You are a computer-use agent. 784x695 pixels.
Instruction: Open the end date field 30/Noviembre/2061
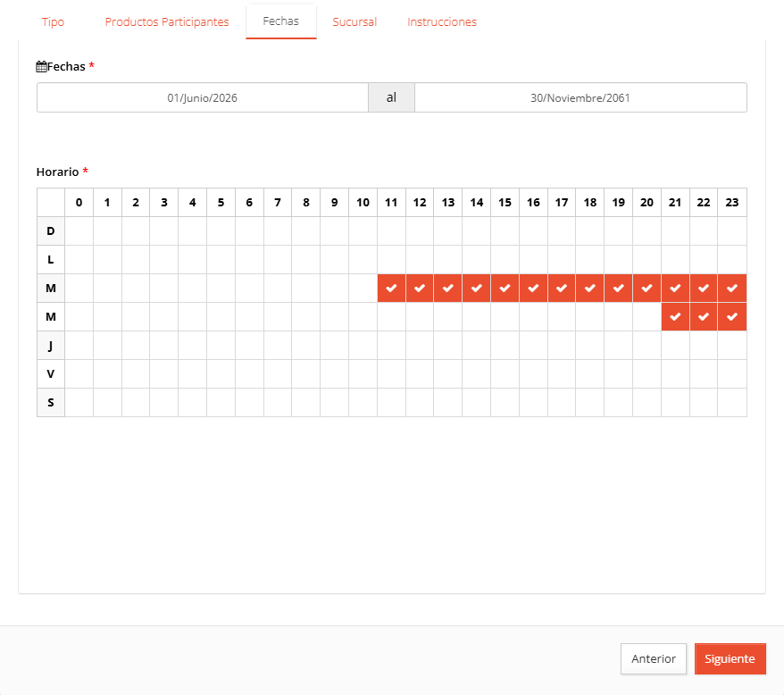click(x=580, y=97)
